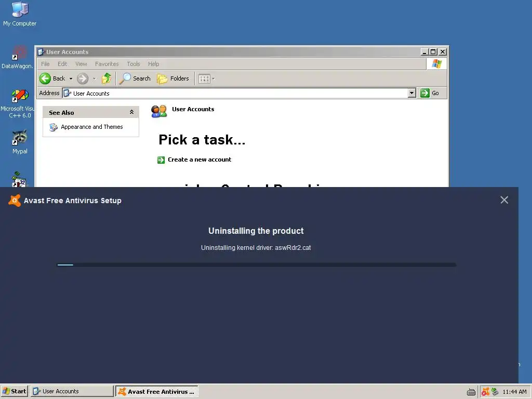Viewport: 532px width, 399px height.
Task: Click the system clock showing 11:44 AM
Action: tap(514, 392)
